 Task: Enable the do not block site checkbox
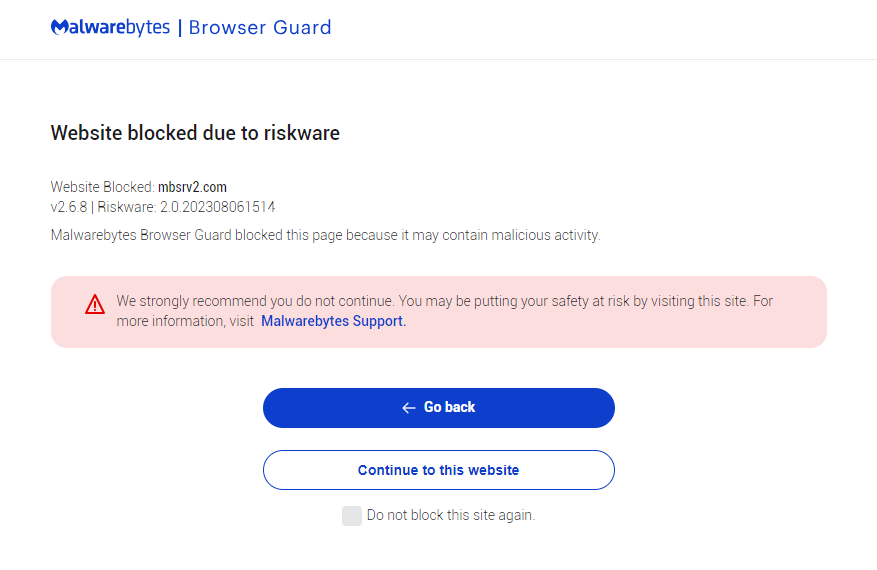(351, 516)
